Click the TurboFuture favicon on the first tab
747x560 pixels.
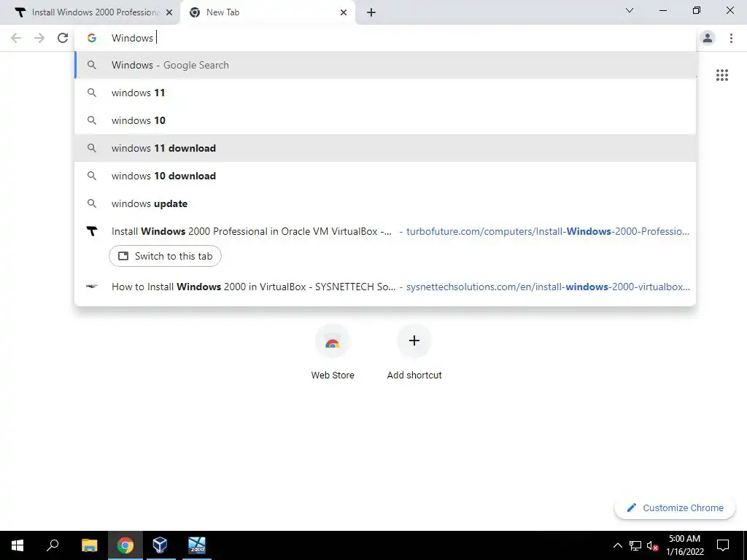pyautogui.click(x=20, y=12)
